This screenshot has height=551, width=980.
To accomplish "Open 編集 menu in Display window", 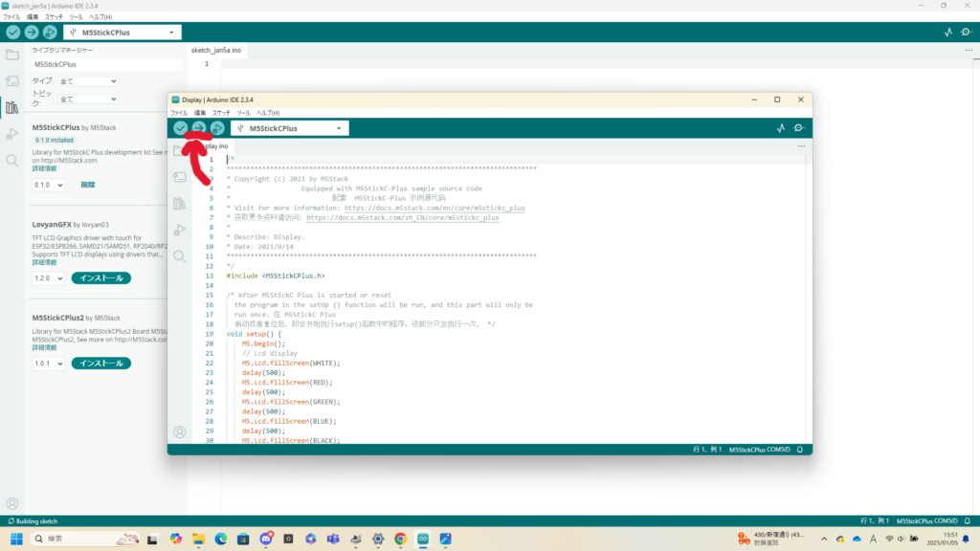I will click(200, 113).
